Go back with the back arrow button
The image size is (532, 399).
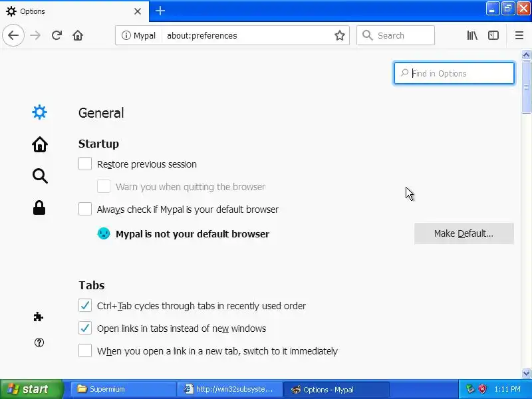click(x=13, y=35)
